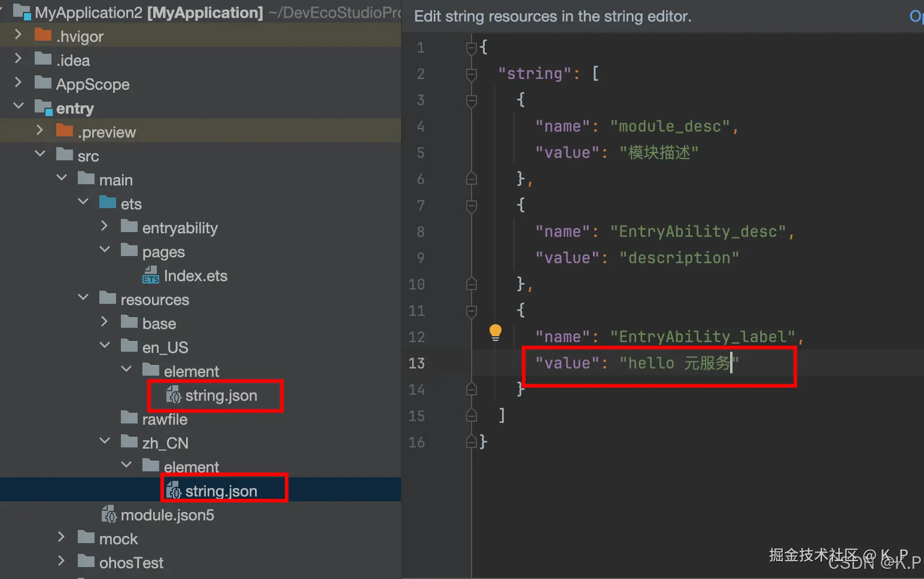Image resolution: width=924 pixels, height=579 pixels.
Task: Click the "hello 元服务" value on line 13
Action: click(679, 363)
